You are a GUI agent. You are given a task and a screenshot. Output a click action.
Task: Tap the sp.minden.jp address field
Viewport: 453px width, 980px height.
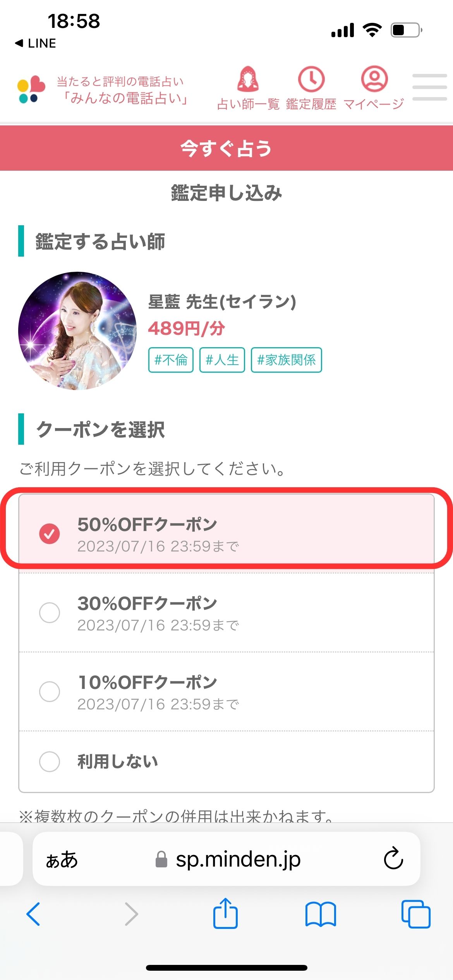coord(238,859)
